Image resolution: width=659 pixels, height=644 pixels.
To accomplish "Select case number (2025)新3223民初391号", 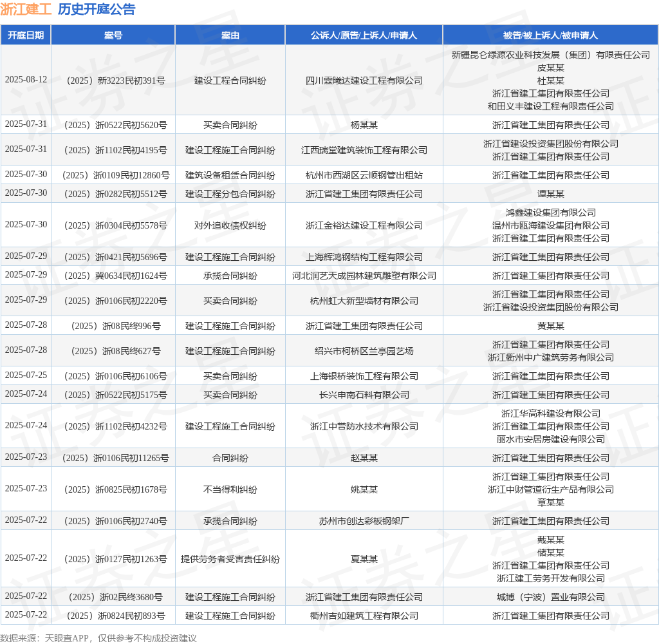I will 116,80.
